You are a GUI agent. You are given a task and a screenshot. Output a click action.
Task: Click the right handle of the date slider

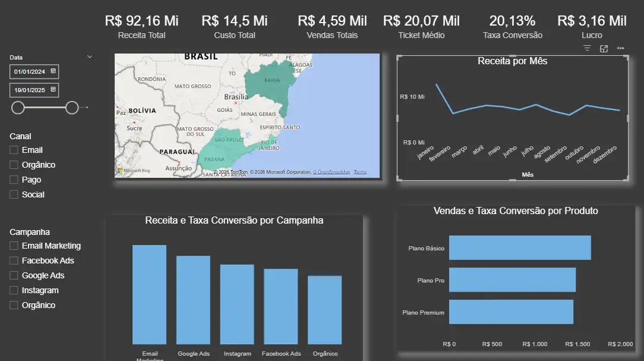[x=72, y=108]
